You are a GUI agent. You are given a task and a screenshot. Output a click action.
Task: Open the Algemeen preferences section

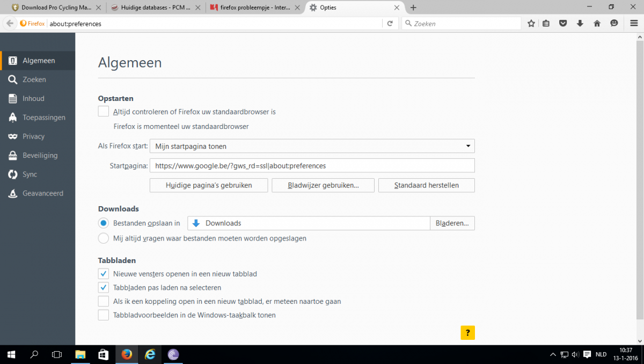pos(38,61)
